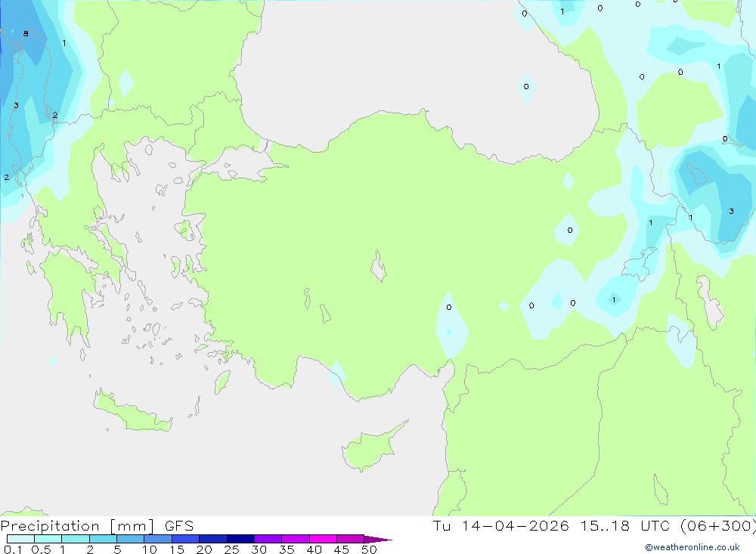Screen dimensions: 756x554
Task: Select the 25–30 mm navy legend swatch
Action: 240,539
